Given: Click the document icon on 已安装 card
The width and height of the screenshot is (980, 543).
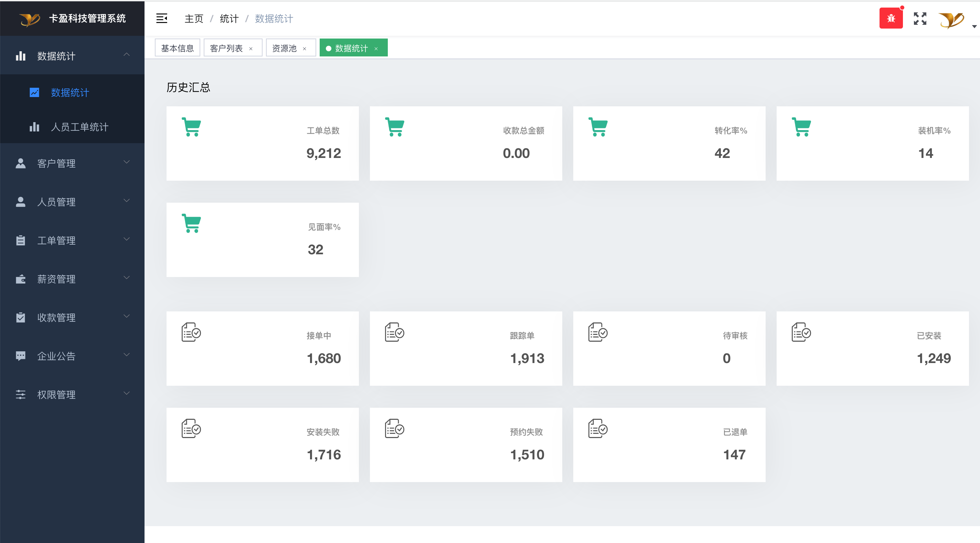Looking at the screenshot, I should point(801,332).
